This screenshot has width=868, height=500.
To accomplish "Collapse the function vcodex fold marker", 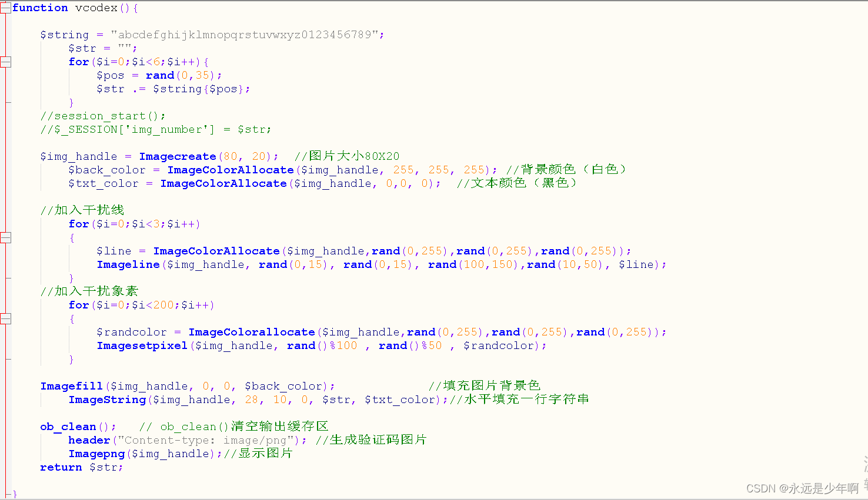I will (5, 8).
